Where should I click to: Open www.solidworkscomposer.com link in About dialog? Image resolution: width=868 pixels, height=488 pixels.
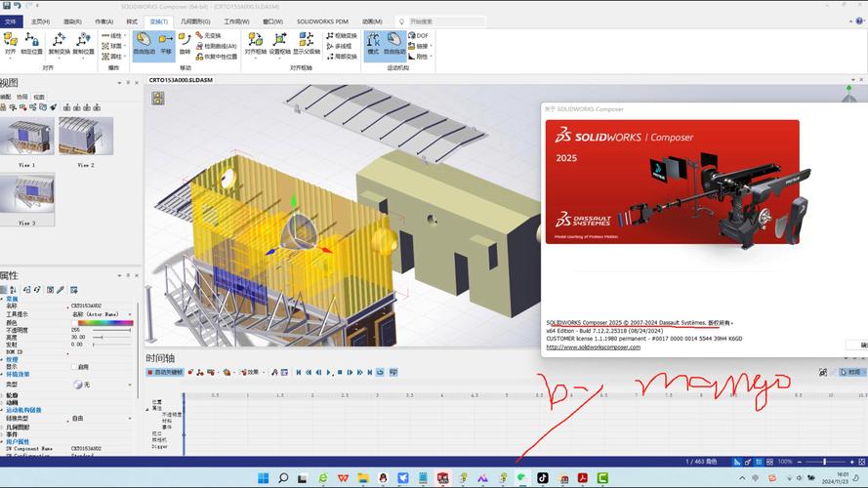tap(594, 347)
